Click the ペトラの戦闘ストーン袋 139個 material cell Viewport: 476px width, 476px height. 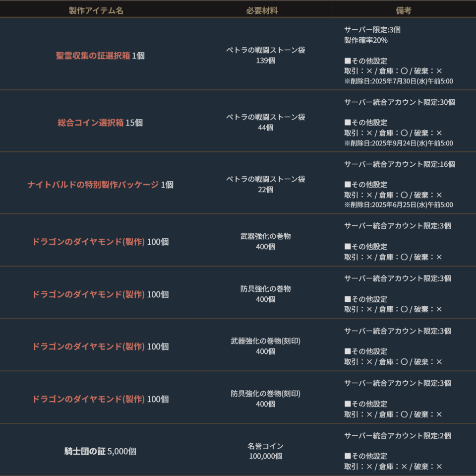265,55
